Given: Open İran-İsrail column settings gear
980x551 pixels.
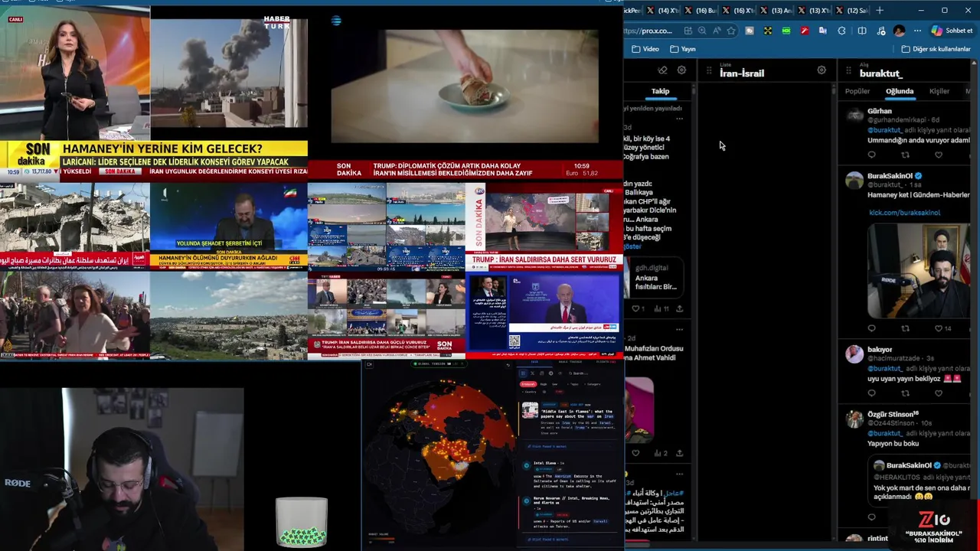Looking at the screenshot, I should pos(822,70).
